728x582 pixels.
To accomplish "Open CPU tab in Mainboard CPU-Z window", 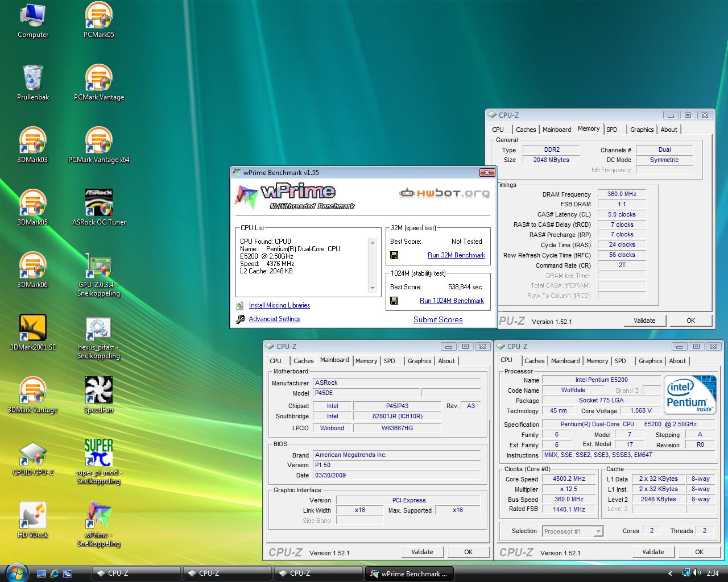I will (276, 361).
